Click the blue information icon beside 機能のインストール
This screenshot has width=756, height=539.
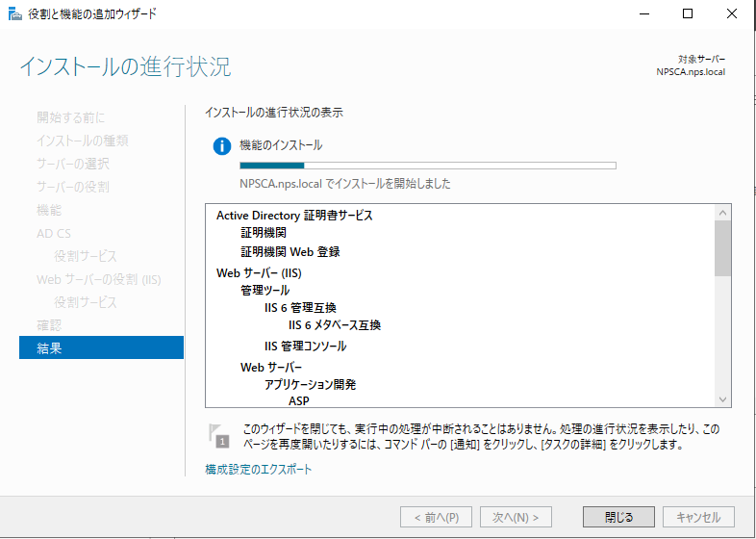click(x=222, y=146)
